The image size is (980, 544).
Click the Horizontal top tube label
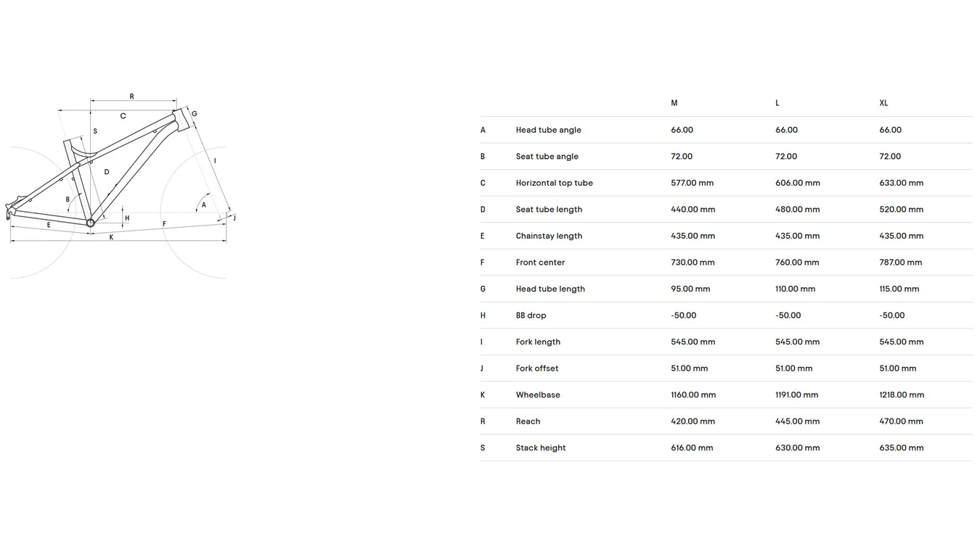click(x=554, y=183)
